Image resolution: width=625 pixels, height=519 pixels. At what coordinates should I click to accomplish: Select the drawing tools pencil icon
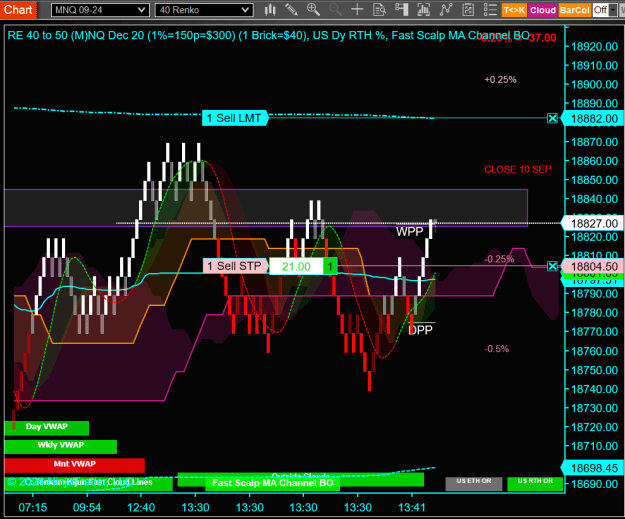point(291,10)
